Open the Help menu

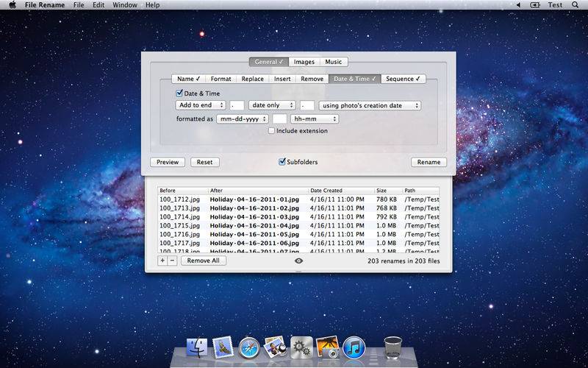[152, 5]
